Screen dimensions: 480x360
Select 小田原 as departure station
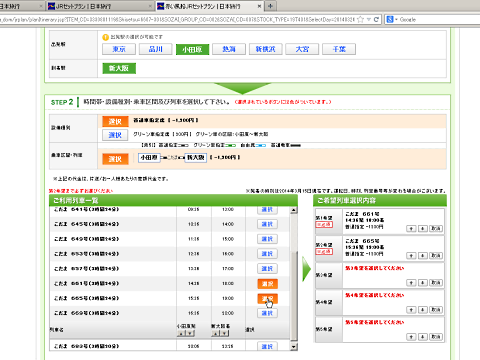(x=192, y=49)
